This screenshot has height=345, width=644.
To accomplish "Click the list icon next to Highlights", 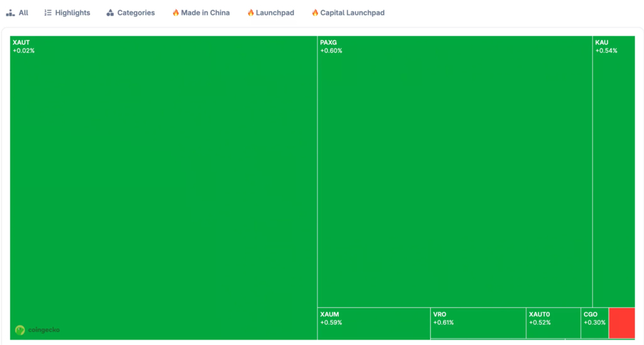I will tap(48, 13).
